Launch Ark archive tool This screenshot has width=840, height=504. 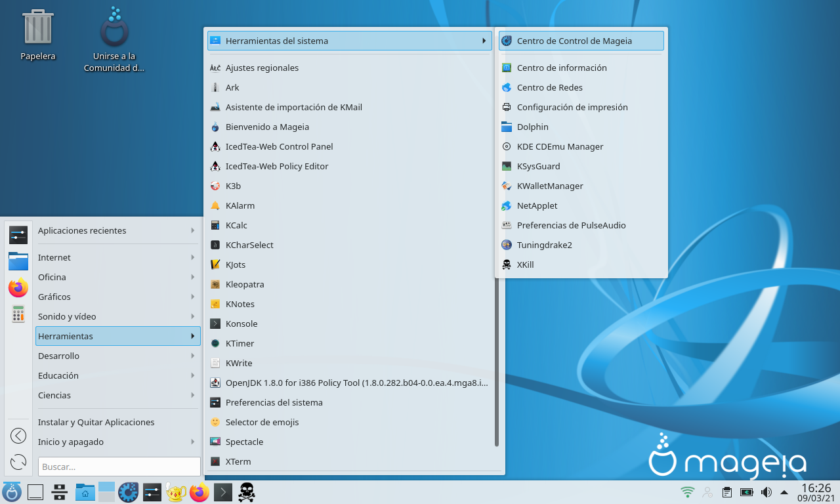coord(349,87)
